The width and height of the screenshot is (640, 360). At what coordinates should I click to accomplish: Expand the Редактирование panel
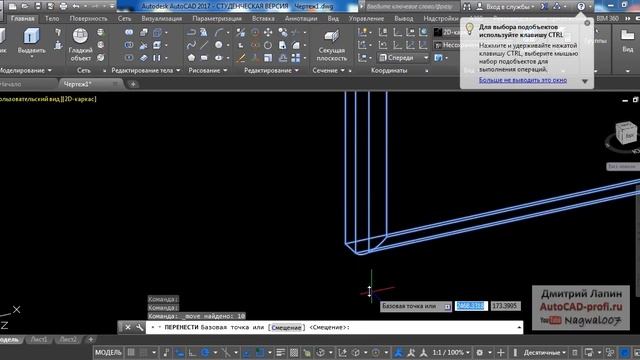[x=271, y=70]
